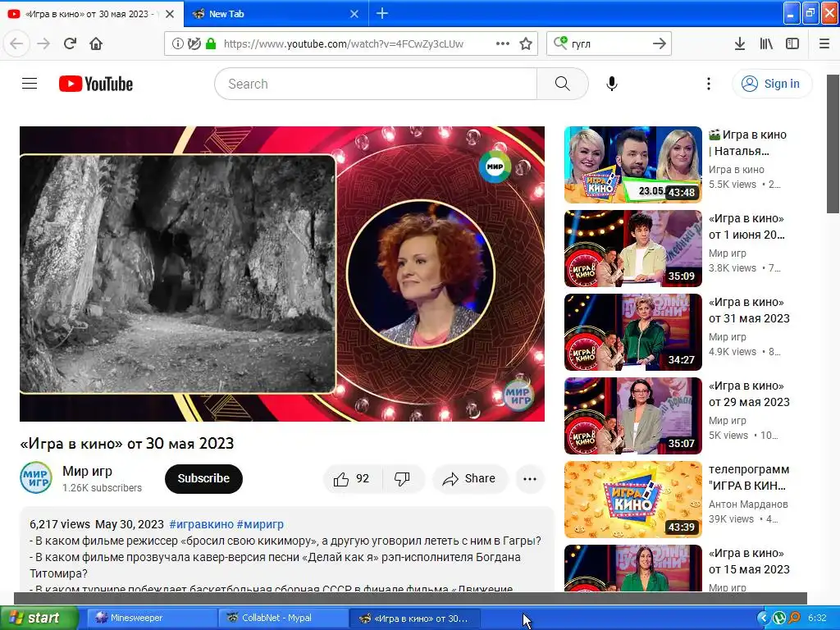
Task: Open the #игравкино hashtag link
Action: (x=202, y=524)
